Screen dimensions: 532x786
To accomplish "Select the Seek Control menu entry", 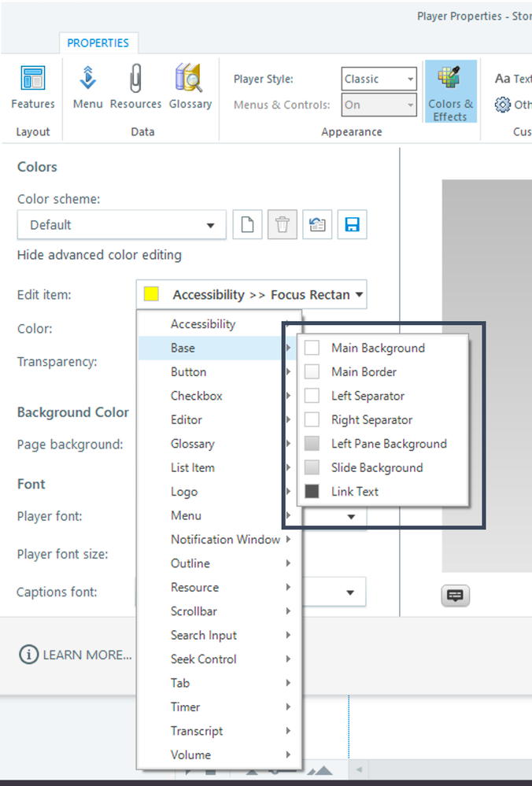I will 220,659.
